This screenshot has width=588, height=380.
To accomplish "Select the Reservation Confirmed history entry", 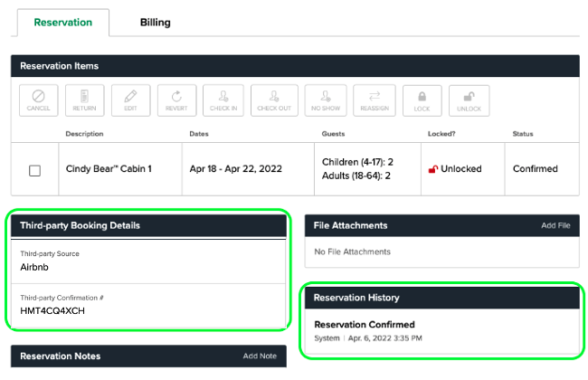I will click(364, 325).
